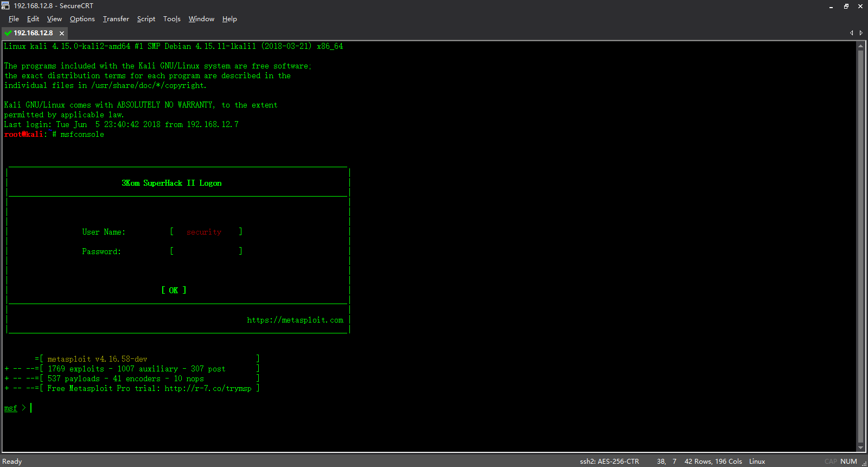Click the 'Last login' line
868x467 pixels.
[121, 124]
